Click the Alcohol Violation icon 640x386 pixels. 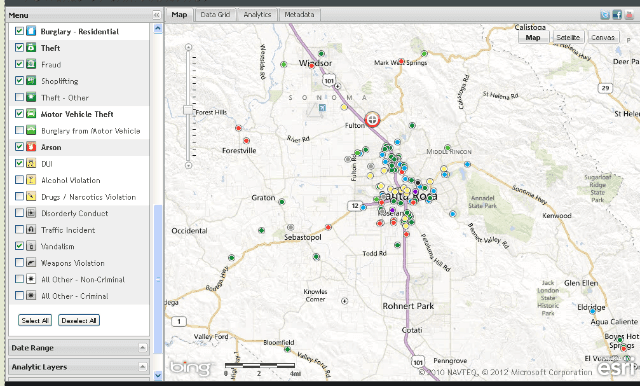coord(31,180)
